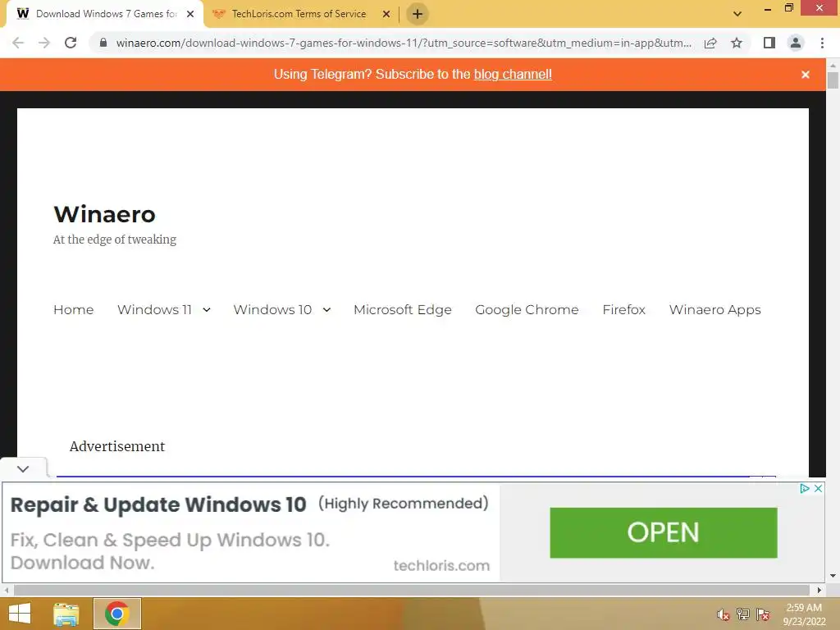Bookmark this page with the star
Image resolution: width=840 pixels, height=630 pixels.
pyautogui.click(x=737, y=43)
